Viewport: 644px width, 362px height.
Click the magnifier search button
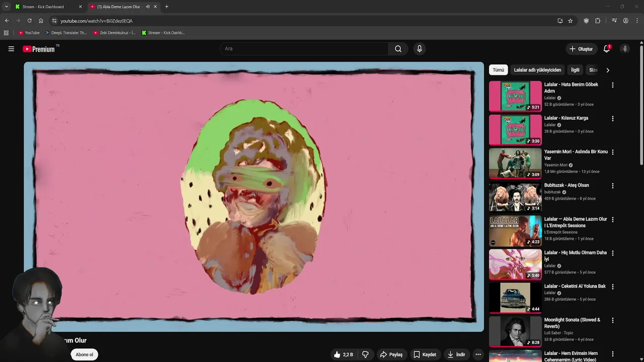(x=398, y=49)
